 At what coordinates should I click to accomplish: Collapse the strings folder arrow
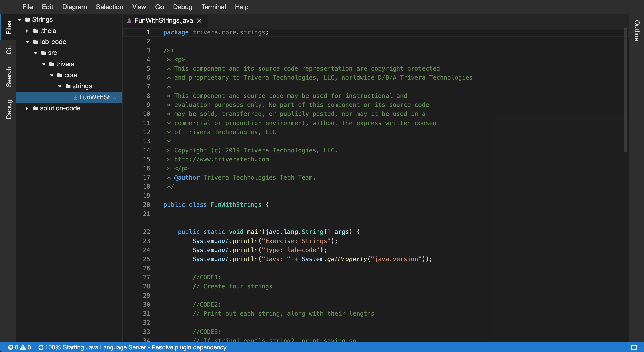tap(60, 86)
